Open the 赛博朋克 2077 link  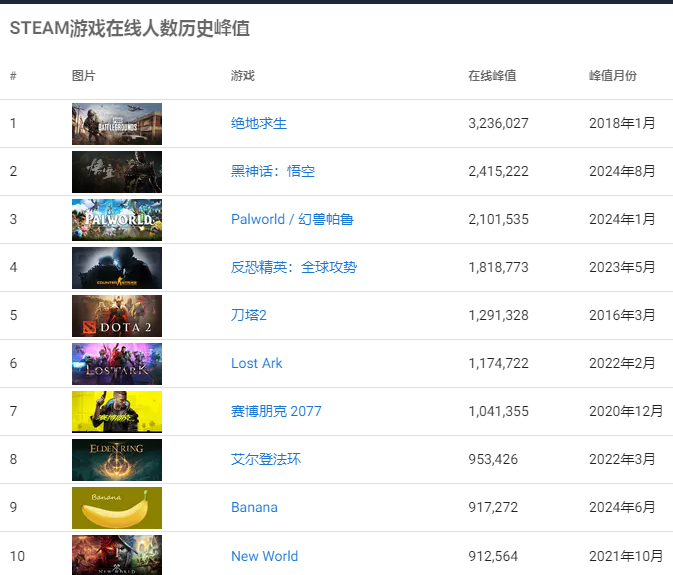pos(276,412)
